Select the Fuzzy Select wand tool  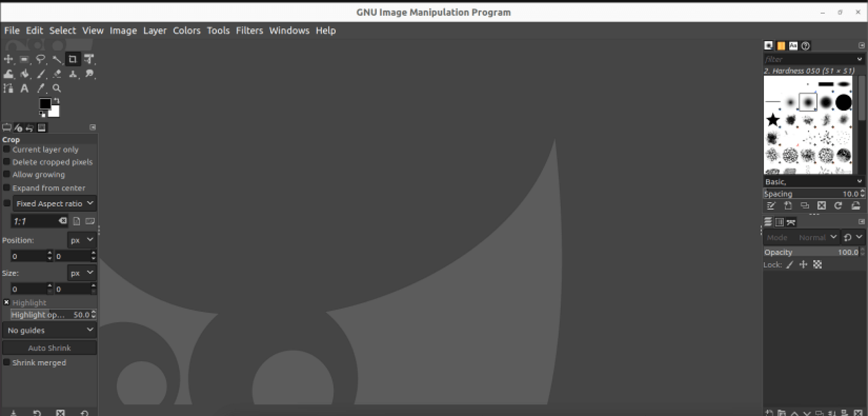(57, 59)
